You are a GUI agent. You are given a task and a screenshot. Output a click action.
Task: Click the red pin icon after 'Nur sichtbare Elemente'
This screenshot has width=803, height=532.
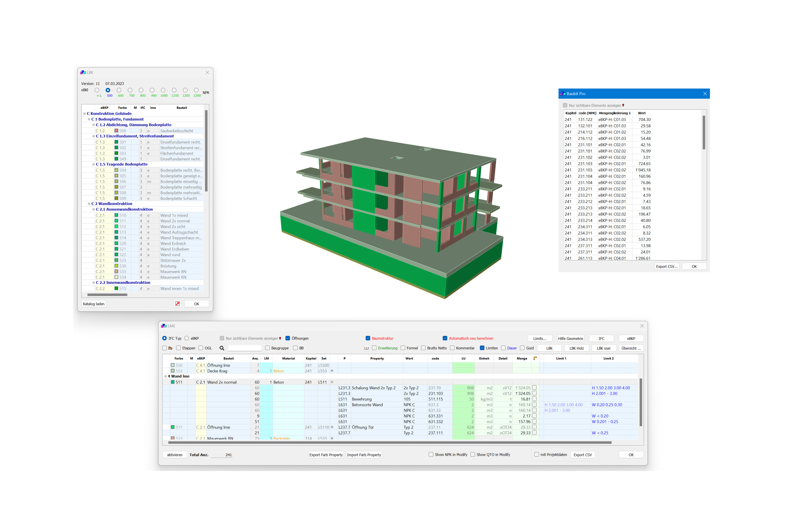tap(280, 338)
